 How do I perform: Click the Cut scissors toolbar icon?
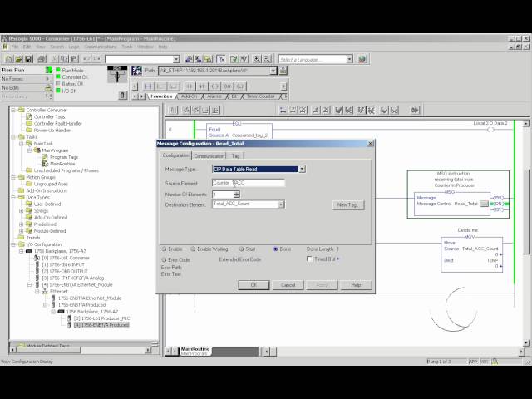coord(54,59)
